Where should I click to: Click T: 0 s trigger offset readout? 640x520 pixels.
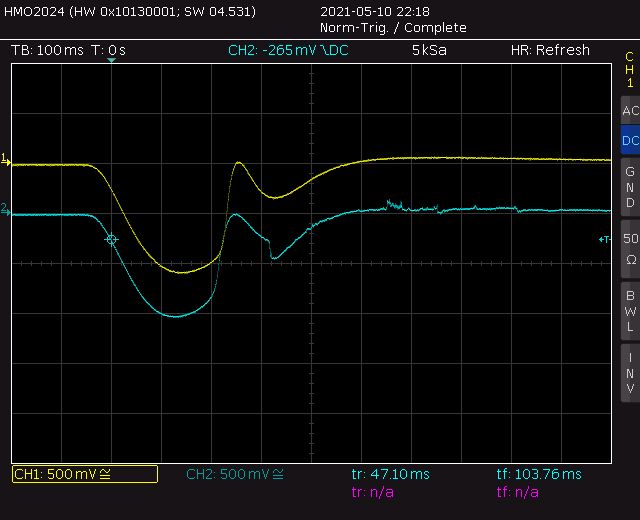(109, 50)
